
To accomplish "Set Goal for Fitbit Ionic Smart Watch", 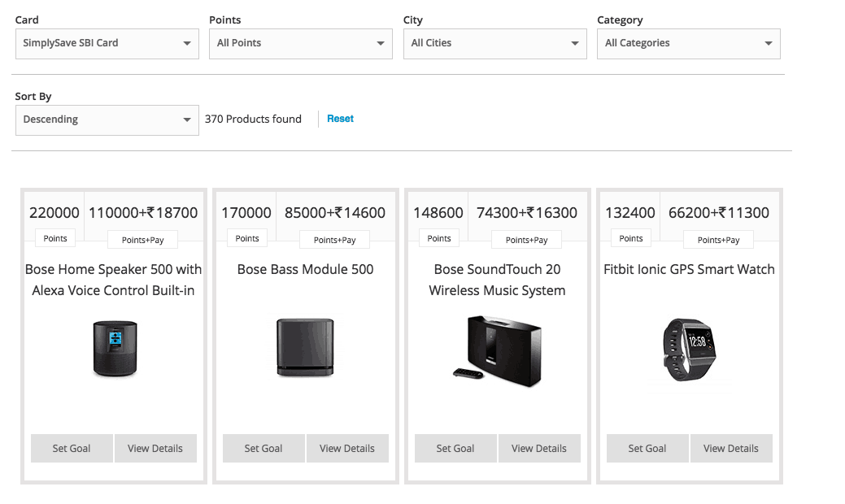I will 647,448.
